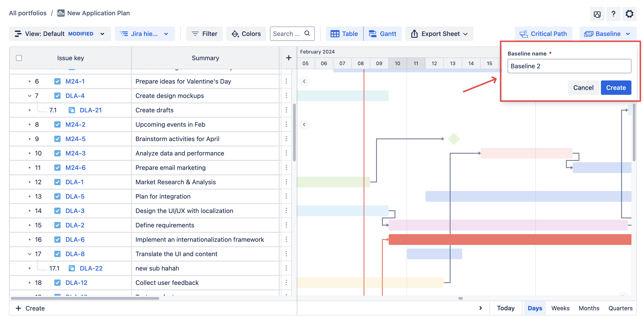Open the row menu for DLA-4
Screen dimensions: 644x324
[x=286, y=96]
